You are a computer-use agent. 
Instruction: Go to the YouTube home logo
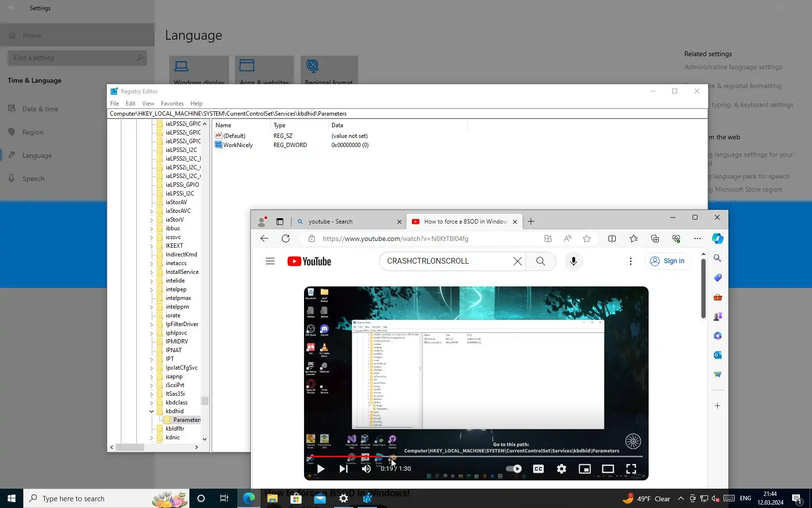coord(309,261)
